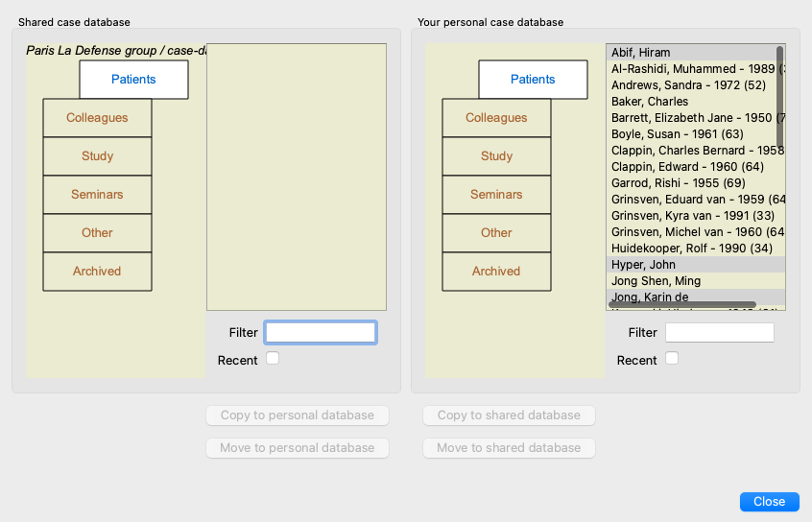Switch to Study tab in personal database
This screenshot has width=812, height=522.
pos(496,155)
